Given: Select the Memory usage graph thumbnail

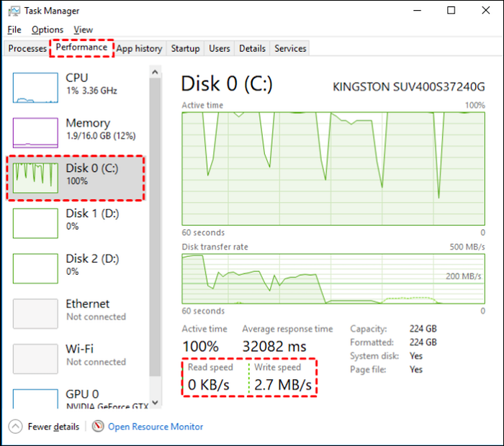Looking at the screenshot, I should point(35,132).
